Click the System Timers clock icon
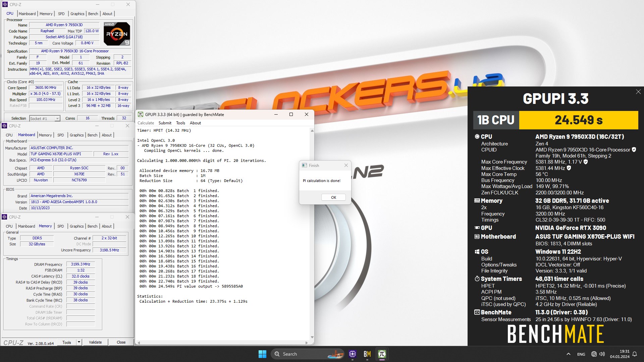Screen dimensions: 644x362 click(x=477, y=279)
